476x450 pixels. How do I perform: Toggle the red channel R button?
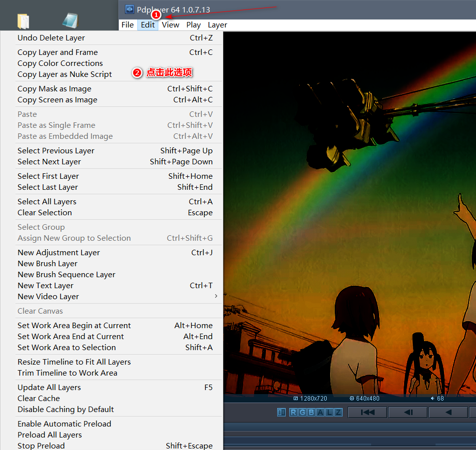(x=293, y=412)
